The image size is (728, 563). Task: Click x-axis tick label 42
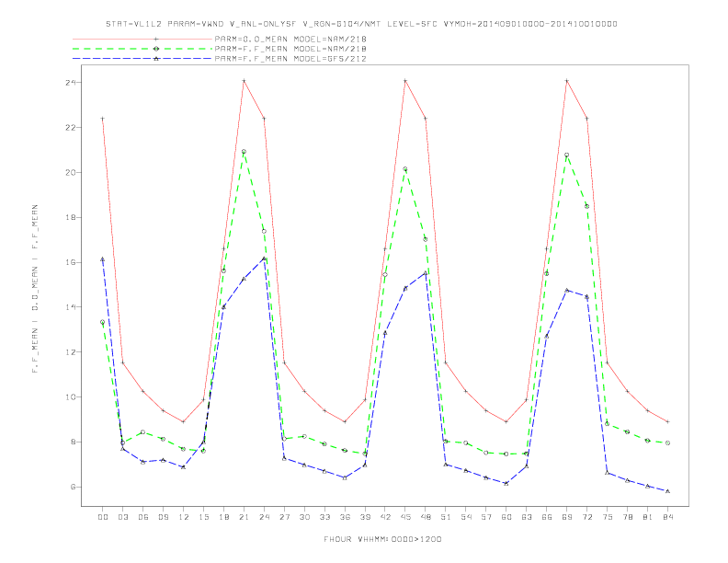(385, 517)
